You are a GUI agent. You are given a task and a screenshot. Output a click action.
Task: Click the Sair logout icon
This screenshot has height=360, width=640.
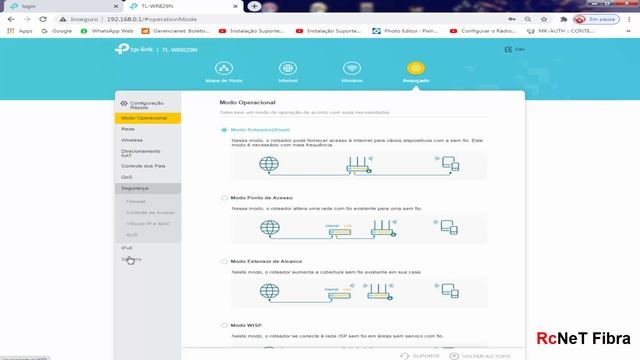(x=508, y=49)
